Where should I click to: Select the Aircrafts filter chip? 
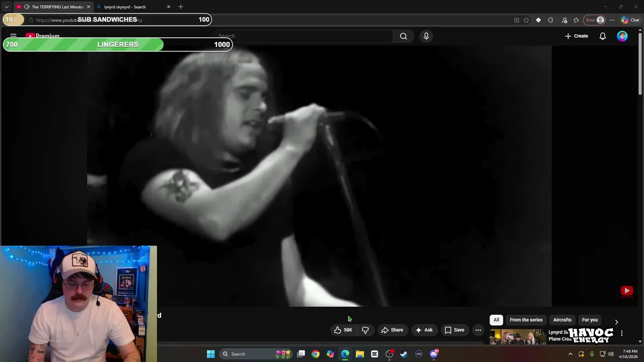tap(562, 320)
